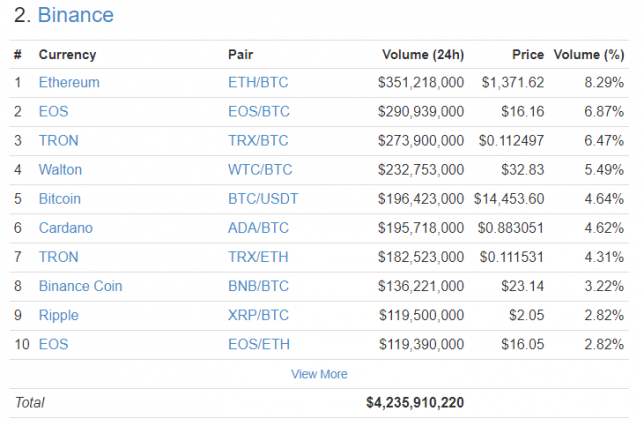Open the EOS link in row 2

tap(53, 112)
